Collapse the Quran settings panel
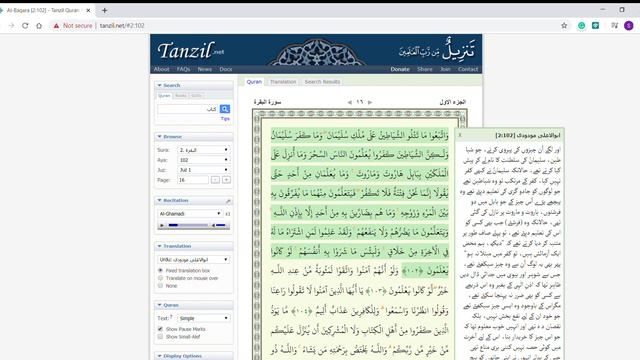The image size is (640, 360). tap(160, 305)
